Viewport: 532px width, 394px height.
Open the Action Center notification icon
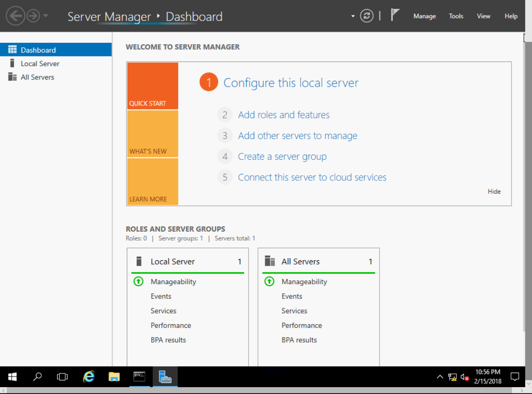515,377
